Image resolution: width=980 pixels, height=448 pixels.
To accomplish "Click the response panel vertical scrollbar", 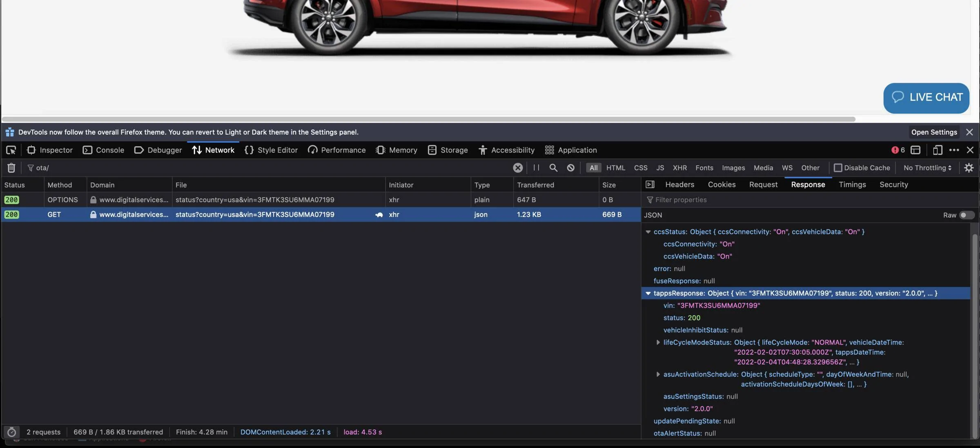I will tap(975, 336).
